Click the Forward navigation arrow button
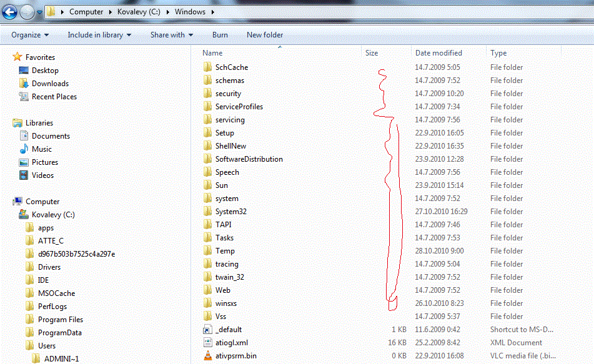 [x=27, y=12]
